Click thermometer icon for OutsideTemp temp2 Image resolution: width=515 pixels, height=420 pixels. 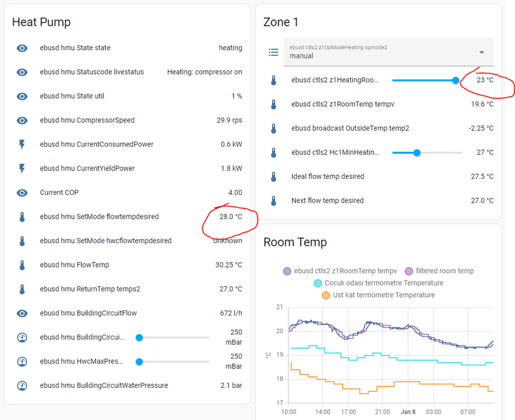pyautogui.click(x=274, y=129)
